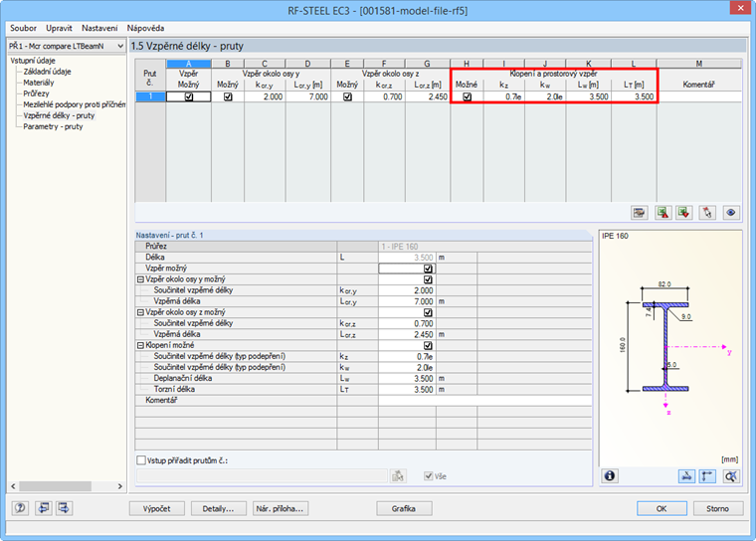Toggle the 'Vše' checkbox

tap(428, 476)
